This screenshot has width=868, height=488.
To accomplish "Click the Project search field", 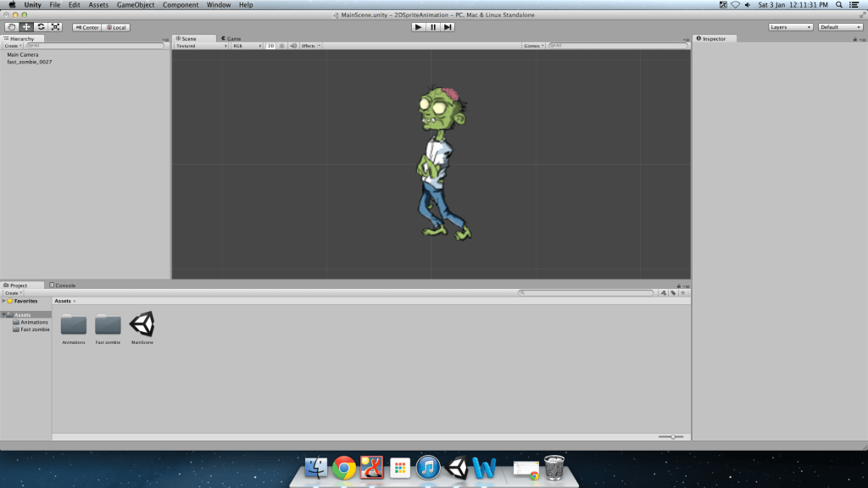I will pos(587,292).
